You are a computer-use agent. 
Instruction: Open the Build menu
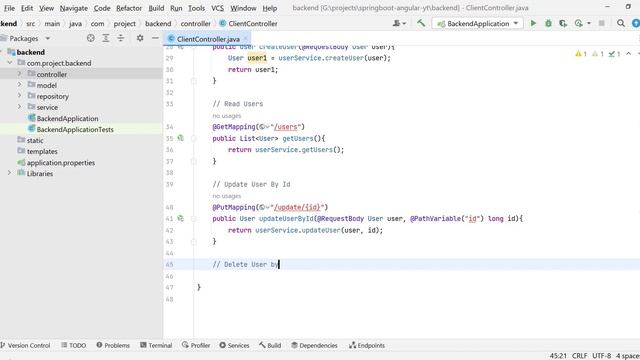[156, 8]
